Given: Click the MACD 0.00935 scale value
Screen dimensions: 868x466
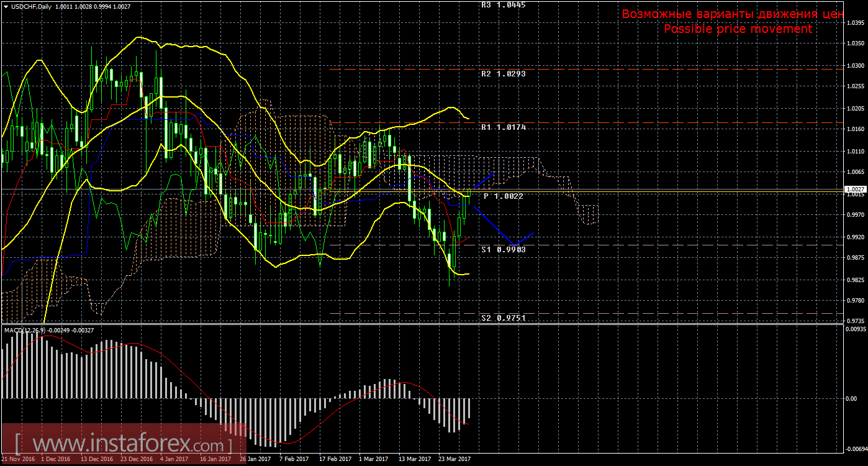Looking at the screenshot, I should (x=855, y=329).
